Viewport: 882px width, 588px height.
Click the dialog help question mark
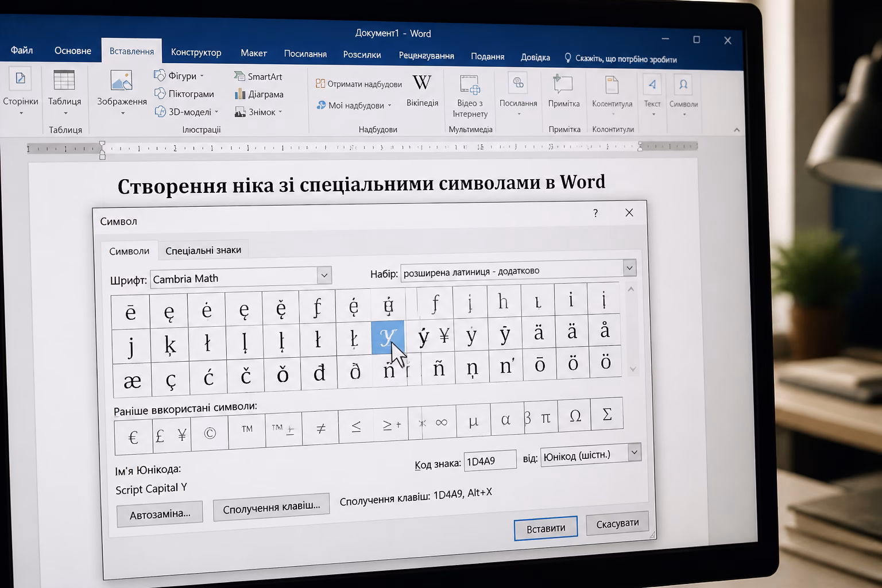[x=595, y=213]
